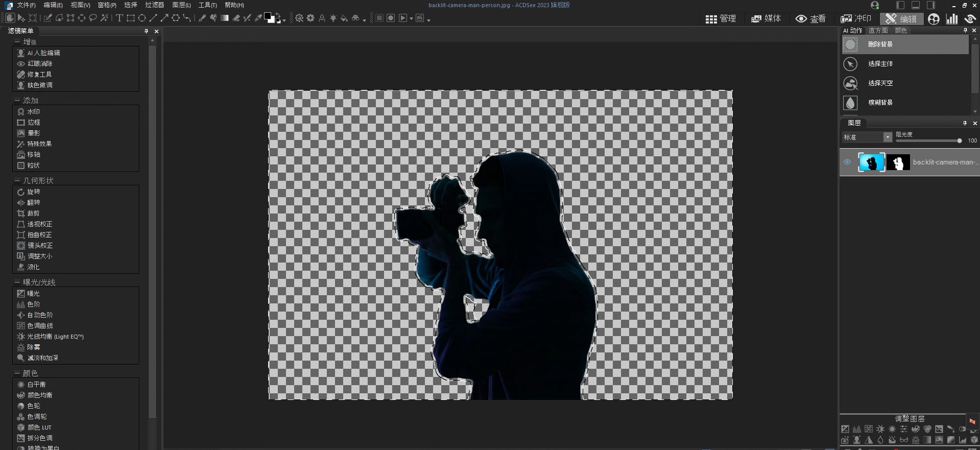Screen dimensions: 980x450
Task: Select the layer mask thumbnail
Action: (x=898, y=162)
